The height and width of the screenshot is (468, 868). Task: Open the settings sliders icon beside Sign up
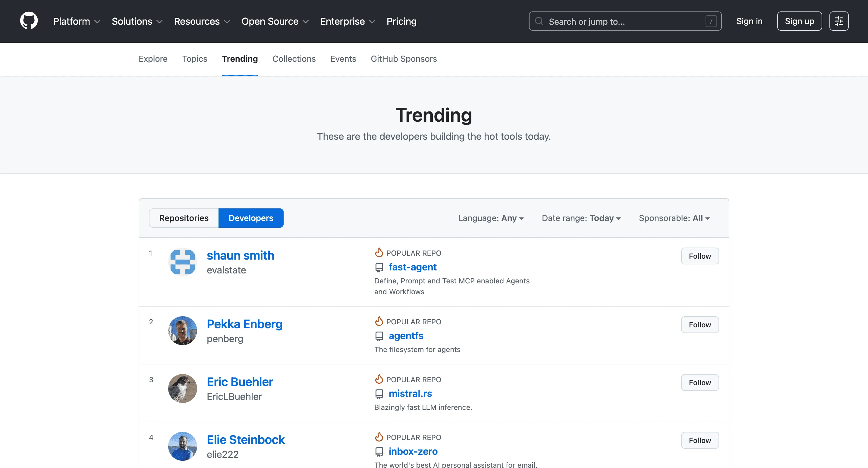click(839, 21)
